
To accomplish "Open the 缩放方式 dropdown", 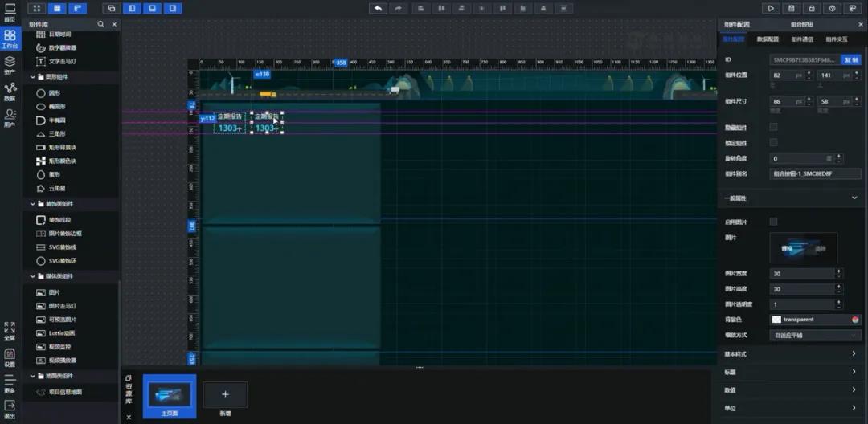I will [x=814, y=335].
